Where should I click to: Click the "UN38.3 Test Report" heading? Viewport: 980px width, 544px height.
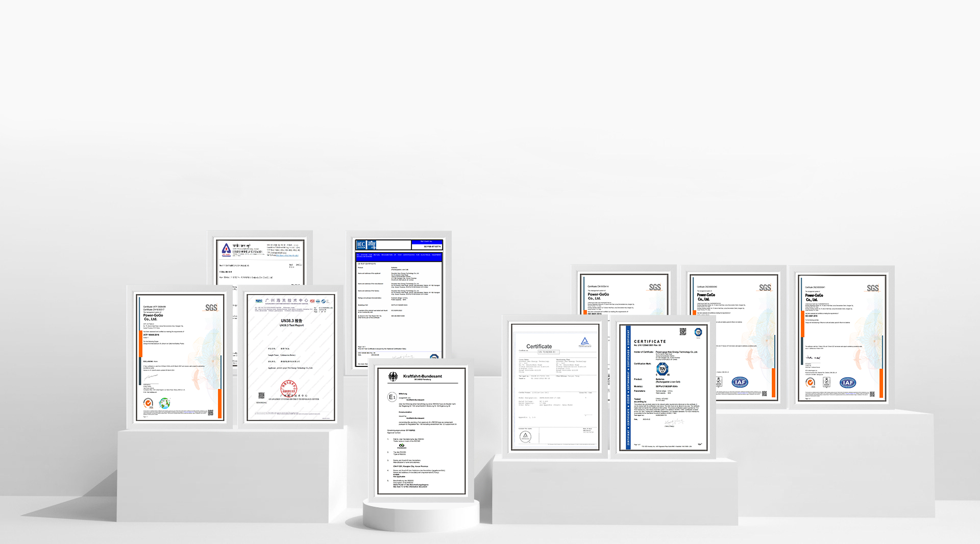click(291, 325)
